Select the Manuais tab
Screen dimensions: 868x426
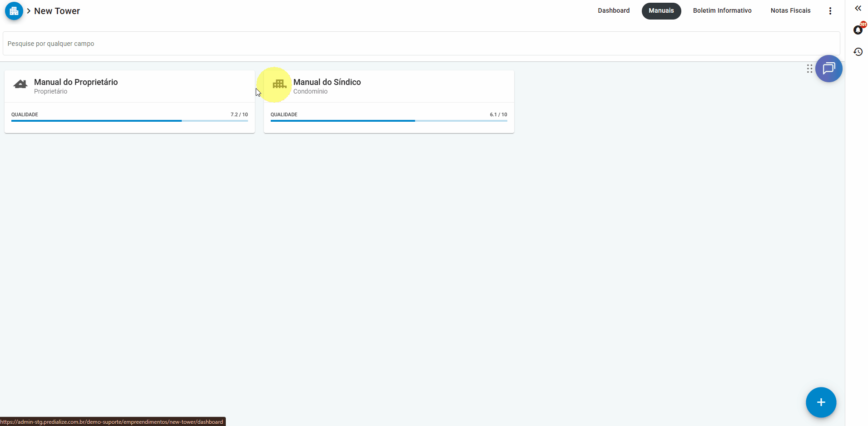(x=661, y=11)
